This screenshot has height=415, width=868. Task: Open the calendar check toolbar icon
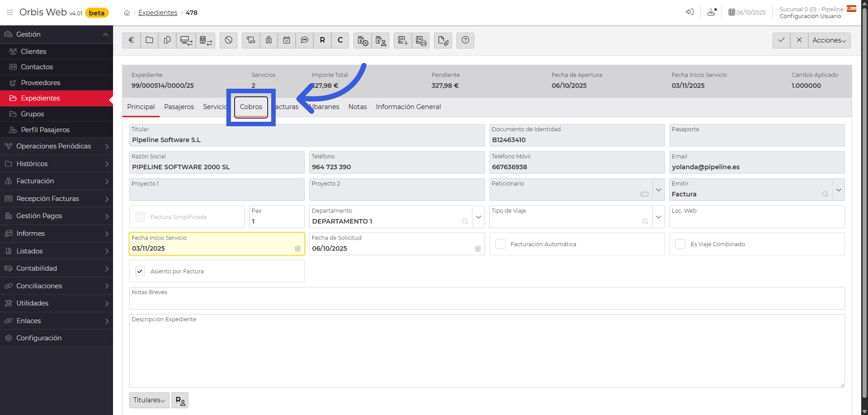click(x=287, y=40)
